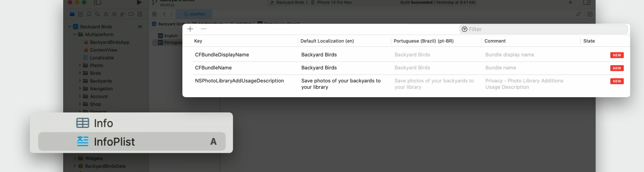
Task: Sort by the State column header
Action: pyautogui.click(x=589, y=41)
